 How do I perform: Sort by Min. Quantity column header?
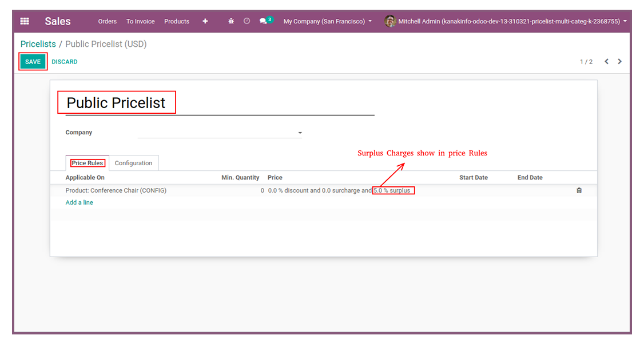(x=240, y=177)
